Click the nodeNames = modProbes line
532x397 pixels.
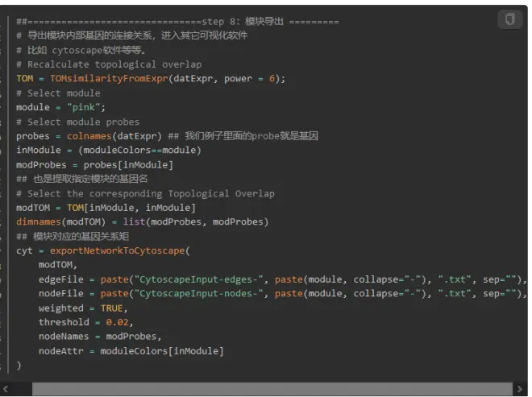(x=100, y=337)
